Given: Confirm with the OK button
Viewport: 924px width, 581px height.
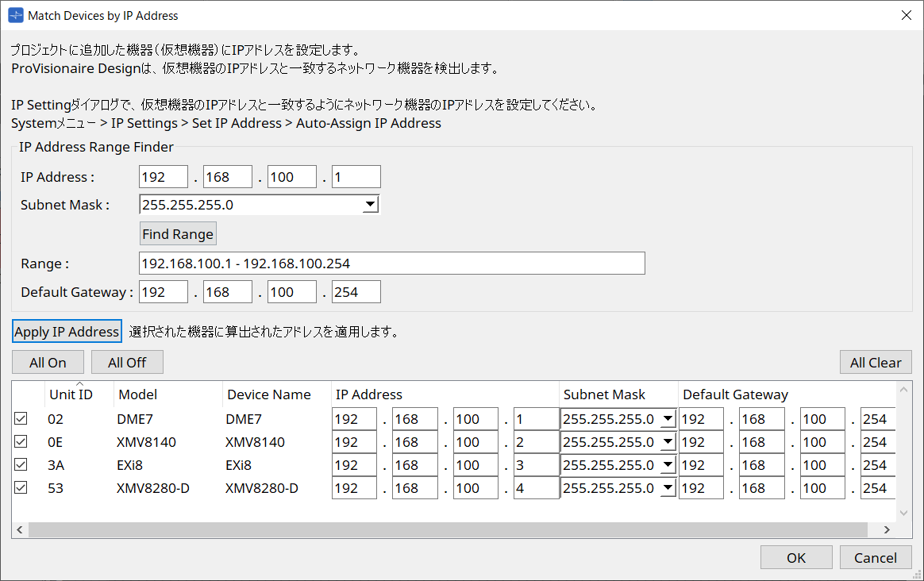Looking at the screenshot, I should [x=796, y=557].
